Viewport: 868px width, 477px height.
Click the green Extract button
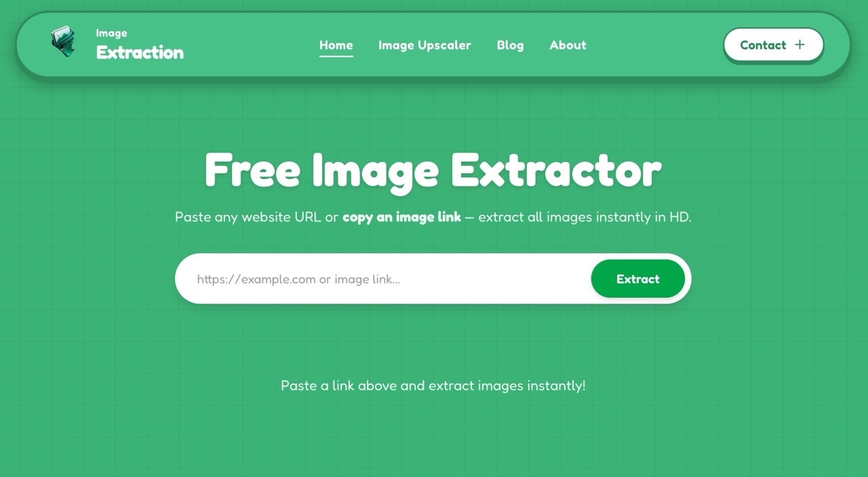[x=637, y=278]
